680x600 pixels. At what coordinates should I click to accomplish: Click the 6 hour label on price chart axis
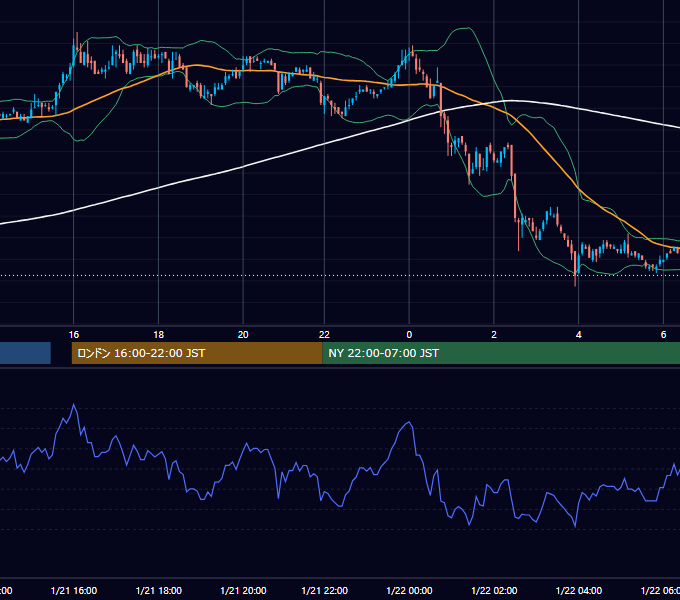click(x=664, y=334)
